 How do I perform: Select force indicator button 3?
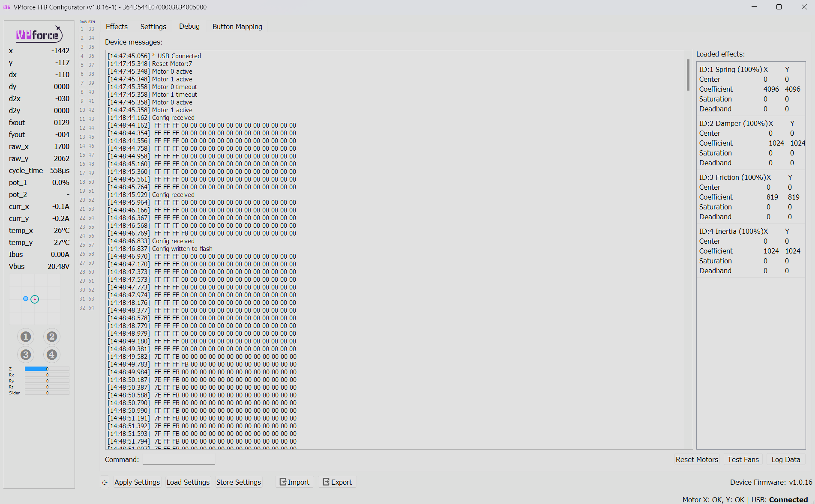coord(26,355)
